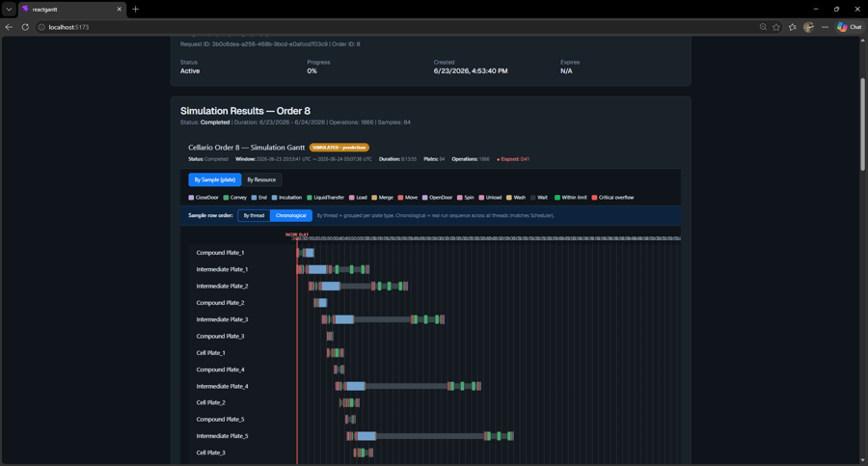Viewport: 868px width, 466px height.
Task: Close the reactgantt tab
Action: pos(119,9)
